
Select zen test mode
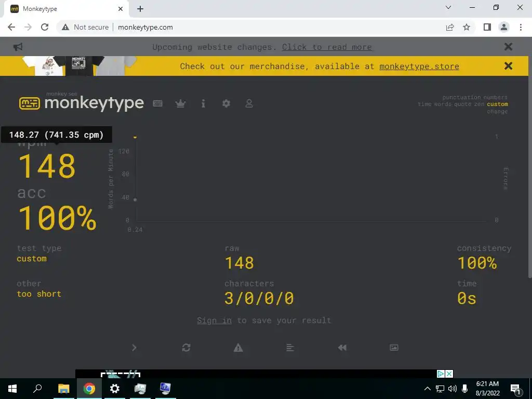(x=479, y=104)
